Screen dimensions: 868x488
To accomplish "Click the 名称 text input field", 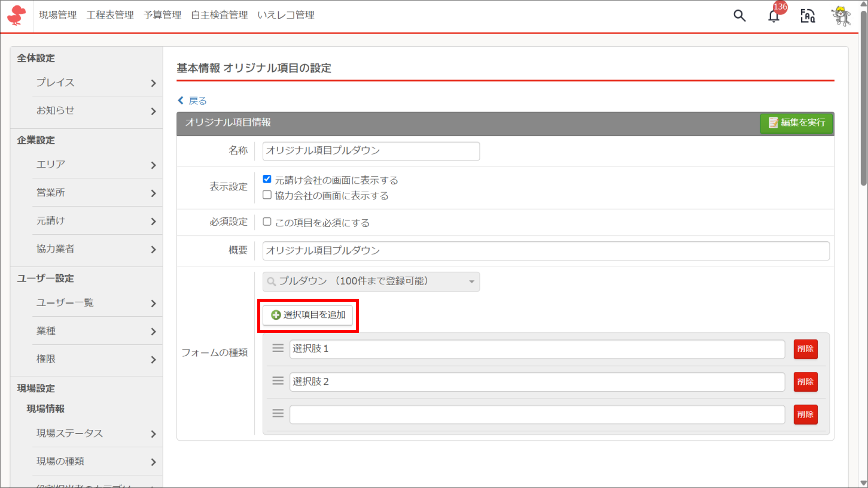I will pos(371,151).
